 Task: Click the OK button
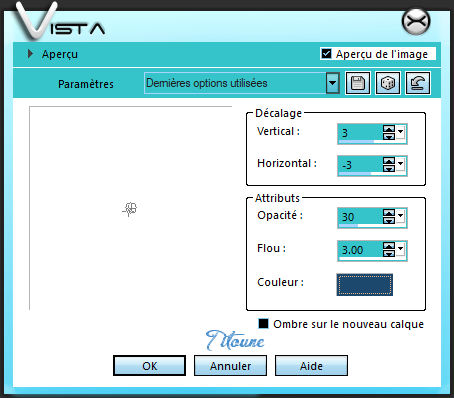(149, 366)
